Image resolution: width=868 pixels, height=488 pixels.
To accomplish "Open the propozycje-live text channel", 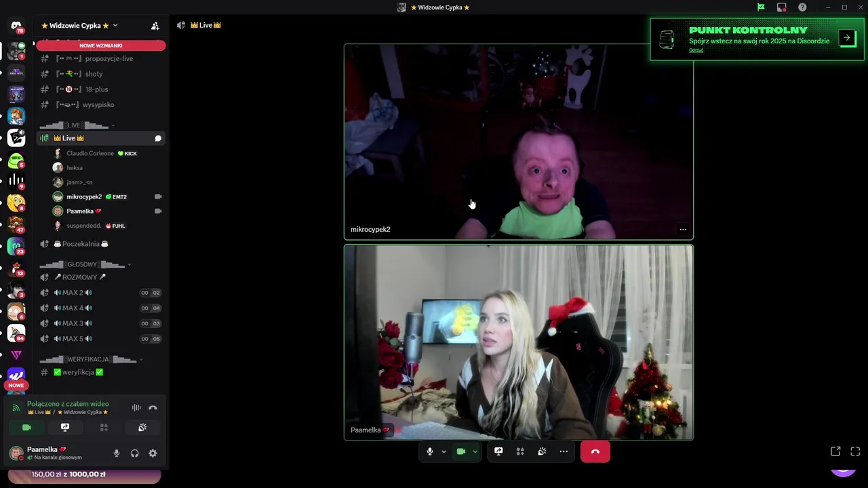I will point(101,58).
